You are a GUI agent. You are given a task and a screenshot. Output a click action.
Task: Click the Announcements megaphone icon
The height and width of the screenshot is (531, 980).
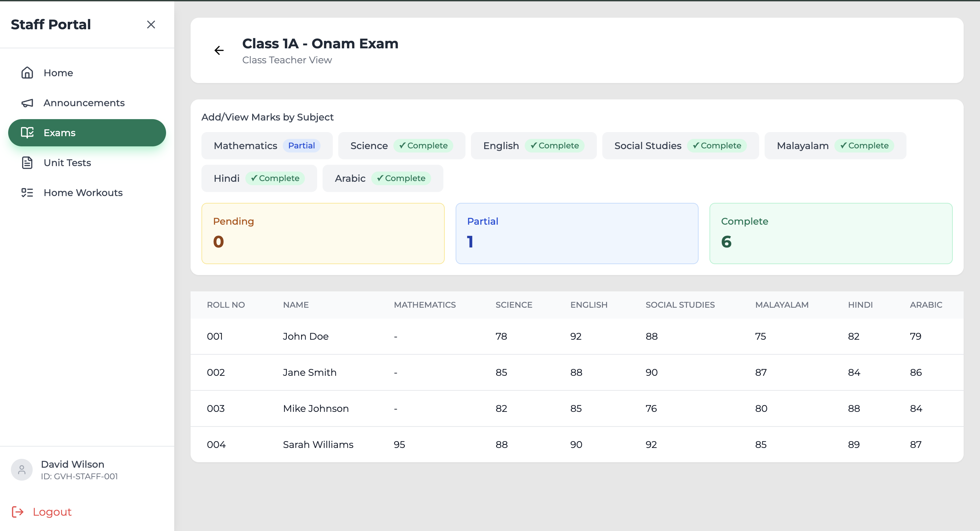pos(27,103)
